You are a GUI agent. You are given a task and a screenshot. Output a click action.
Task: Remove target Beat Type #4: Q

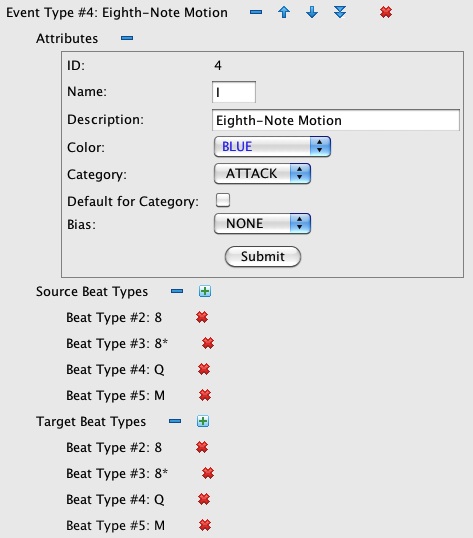pyautogui.click(x=204, y=499)
